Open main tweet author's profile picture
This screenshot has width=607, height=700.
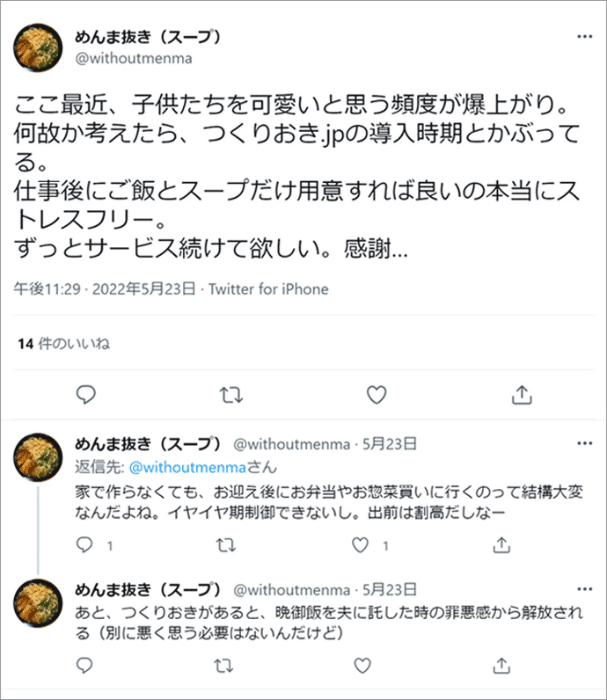pyautogui.click(x=39, y=48)
